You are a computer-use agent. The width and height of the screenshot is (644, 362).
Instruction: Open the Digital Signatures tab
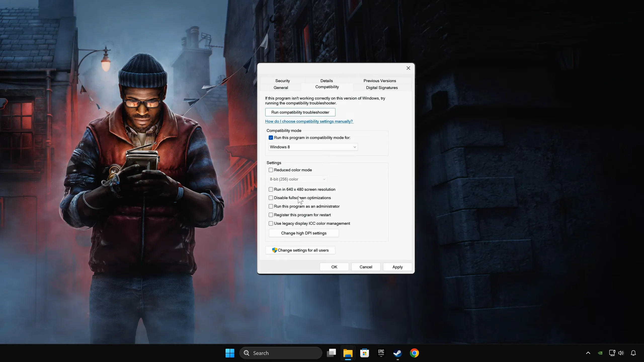382,87
